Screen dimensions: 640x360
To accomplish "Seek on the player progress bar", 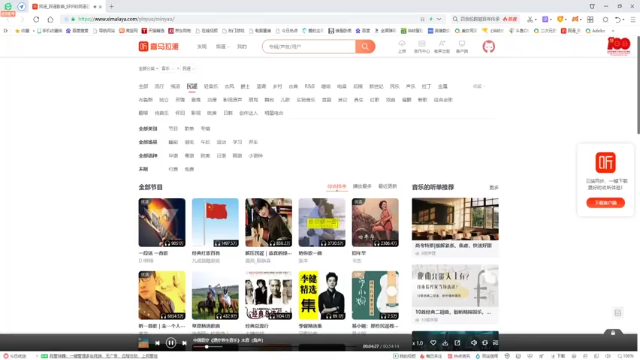I will tap(276, 347).
